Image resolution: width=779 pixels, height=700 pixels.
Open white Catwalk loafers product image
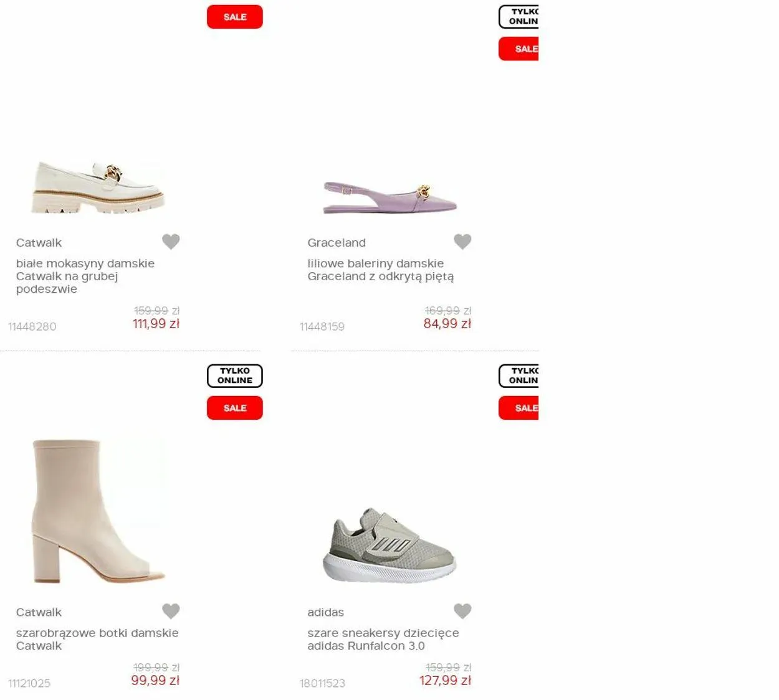tap(98, 187)
